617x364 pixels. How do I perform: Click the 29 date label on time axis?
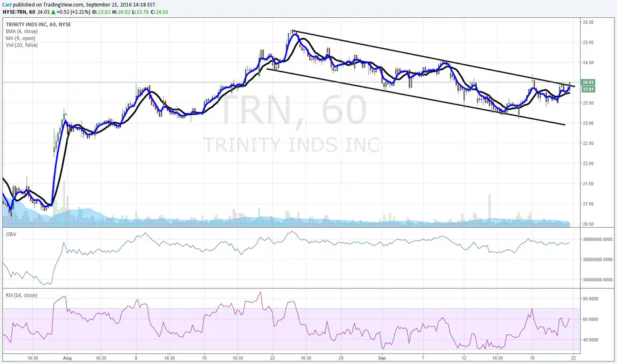(x=341, y=358)
